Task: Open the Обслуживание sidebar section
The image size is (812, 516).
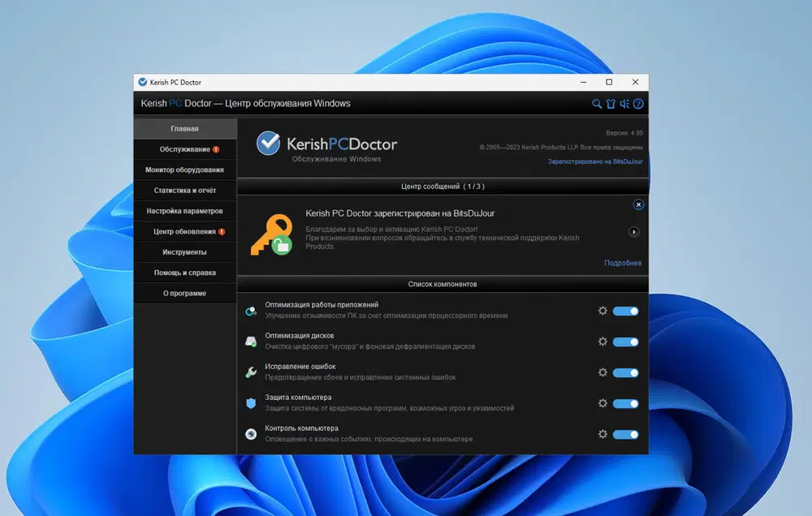Action: pyautogui.click(x=184, y=149)
